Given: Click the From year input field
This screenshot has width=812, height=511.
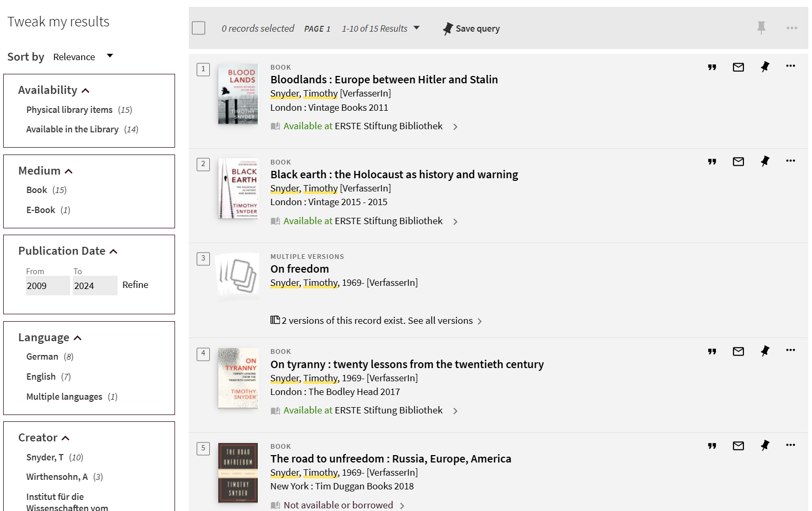Looking at the screenshot, I should 48,285.
